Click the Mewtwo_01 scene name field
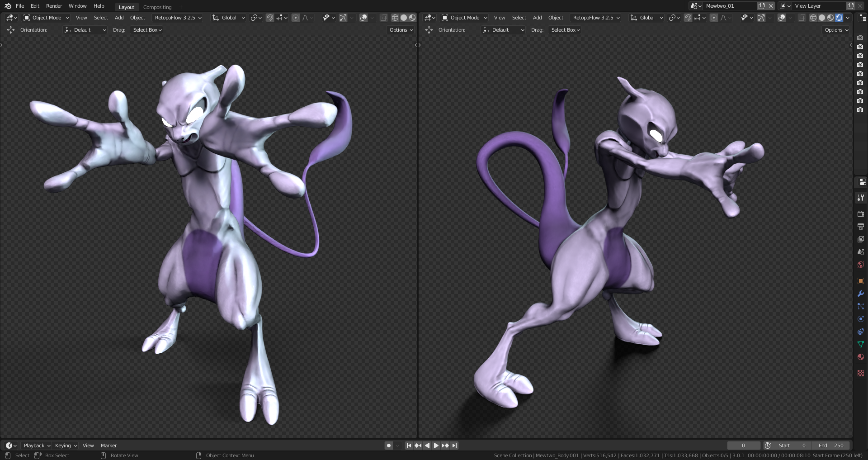Viewport: 868px width, 460px height. pos(730,6)
